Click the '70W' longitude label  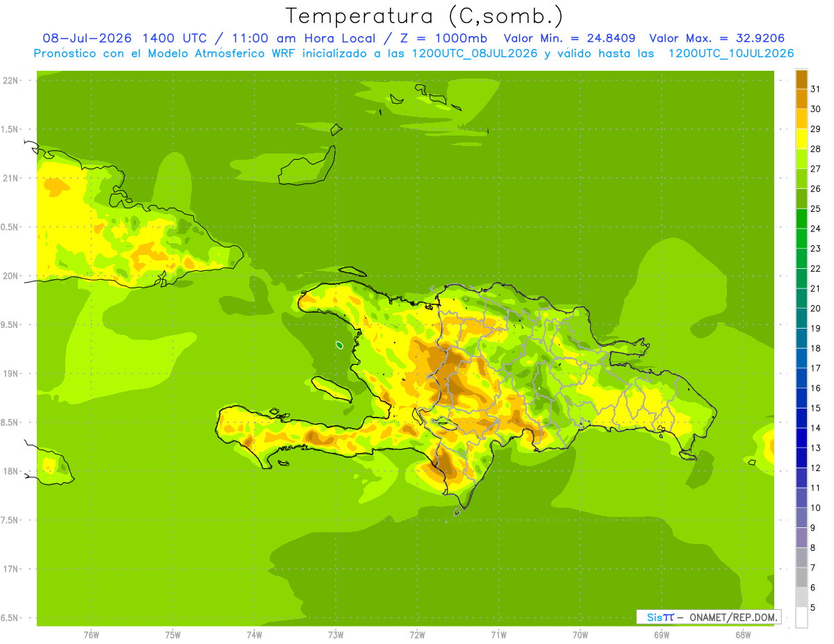click(x=580, y=634)
